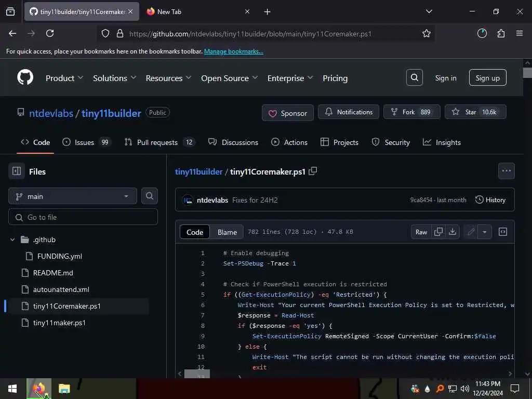Screen dimensions: 532x399
Task: Open the Windows Start menu
Action: coord(12,389)
